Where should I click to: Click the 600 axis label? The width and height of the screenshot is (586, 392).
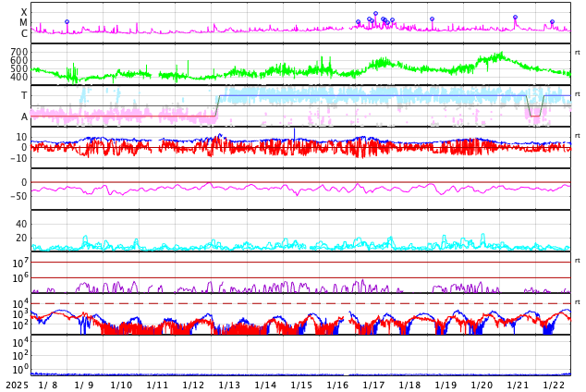19,60
